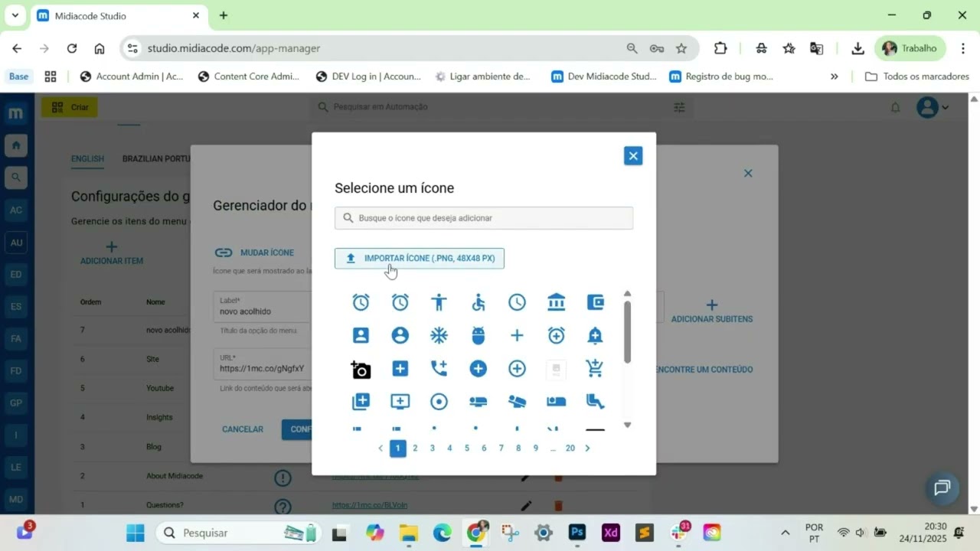Select the accessibility person icon
The image size is (980, 551).
(439, 302)
